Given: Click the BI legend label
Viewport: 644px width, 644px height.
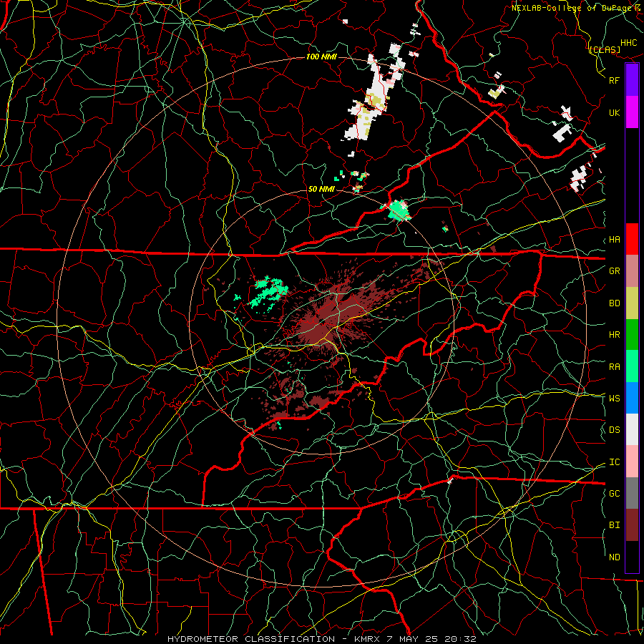Looking at the screenshot, I should point(615,525).
